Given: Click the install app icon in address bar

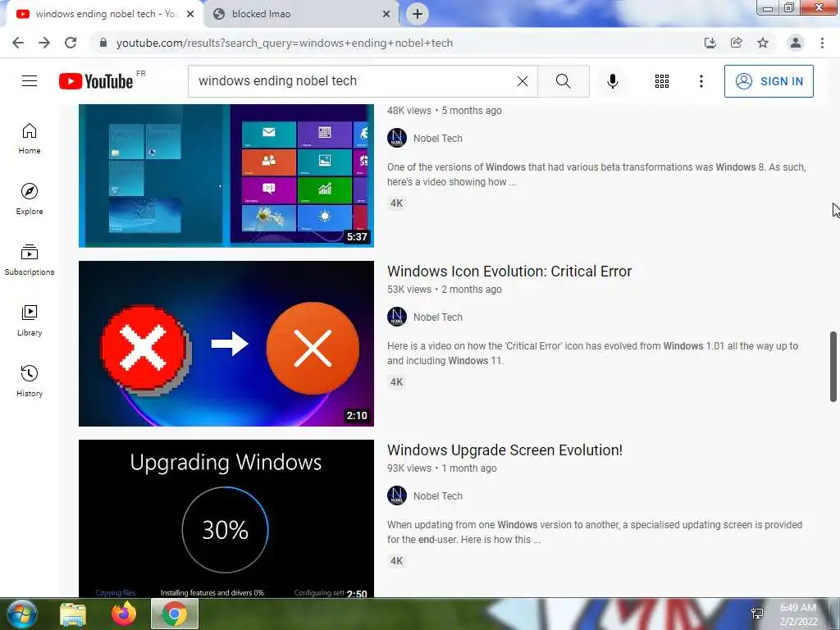Looking at the screenshot, I should point(710,43).
